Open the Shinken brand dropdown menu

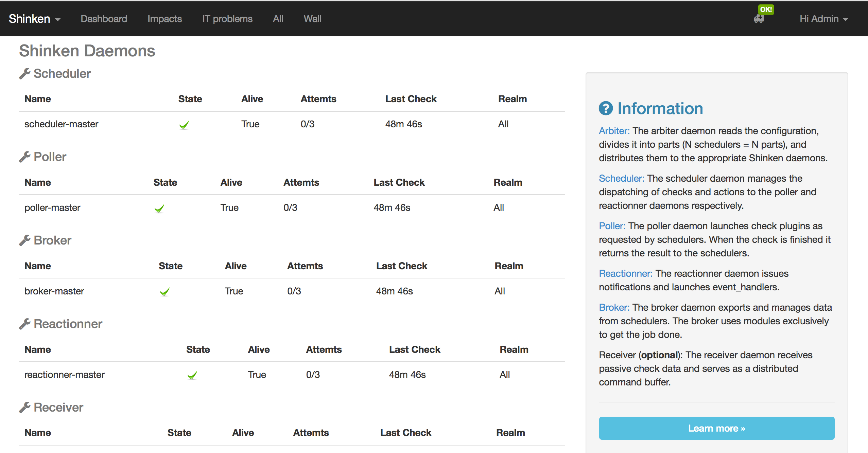click(x=34, y=19)
